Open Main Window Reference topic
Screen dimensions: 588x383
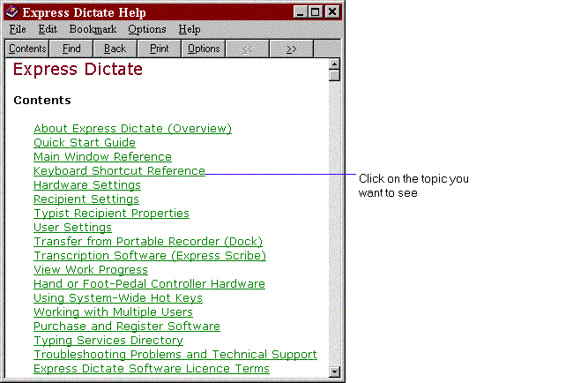(102, 157)
